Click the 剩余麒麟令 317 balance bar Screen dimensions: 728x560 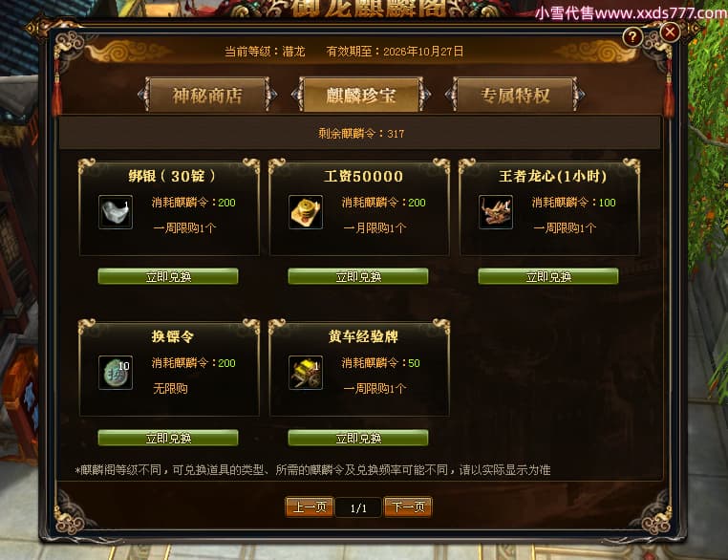360,133
